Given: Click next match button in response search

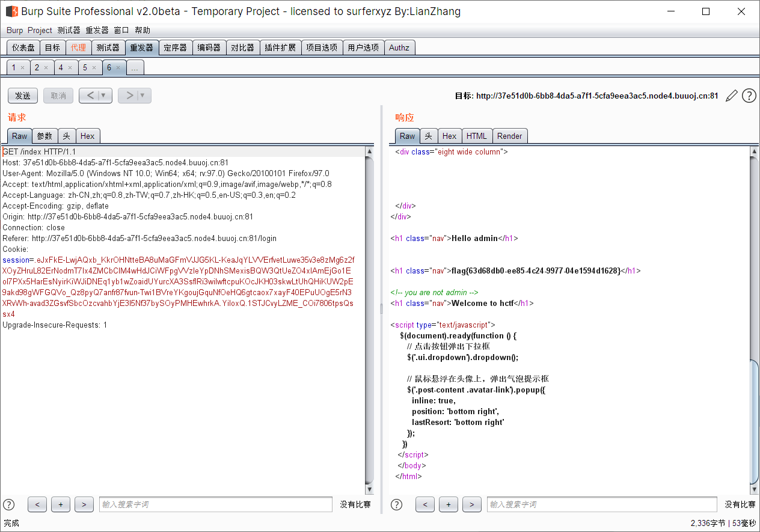Looking at the screenshot, I should point(472,505).
